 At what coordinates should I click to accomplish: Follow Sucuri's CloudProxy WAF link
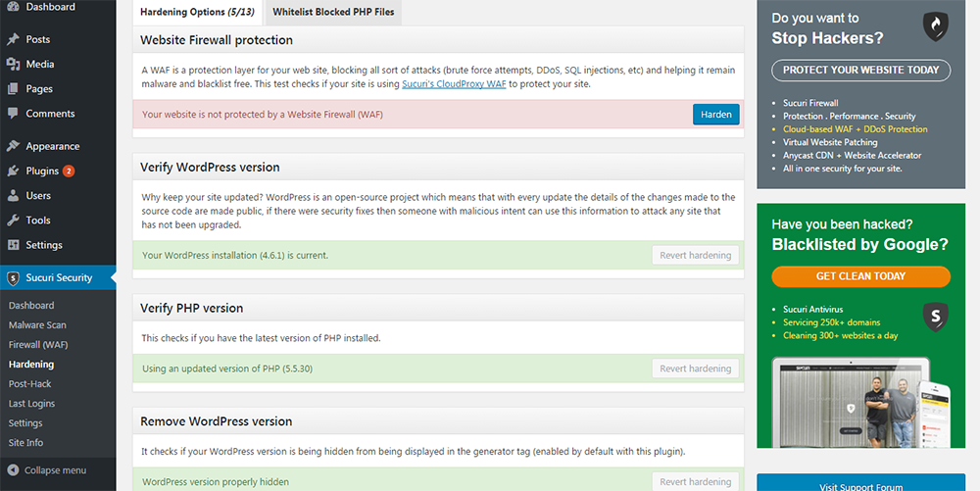454,83
